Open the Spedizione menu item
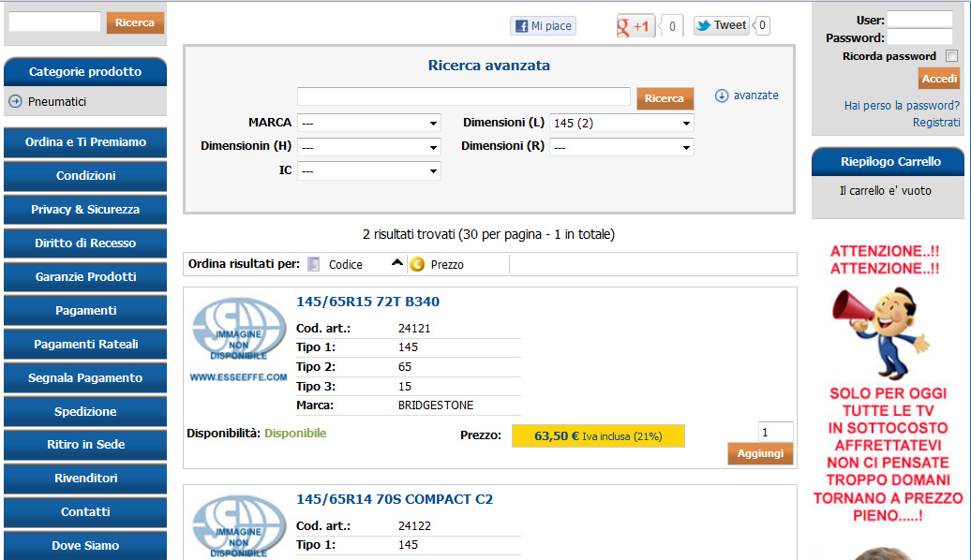This screenshot has height=560, width=971. (x=85, y=411)
